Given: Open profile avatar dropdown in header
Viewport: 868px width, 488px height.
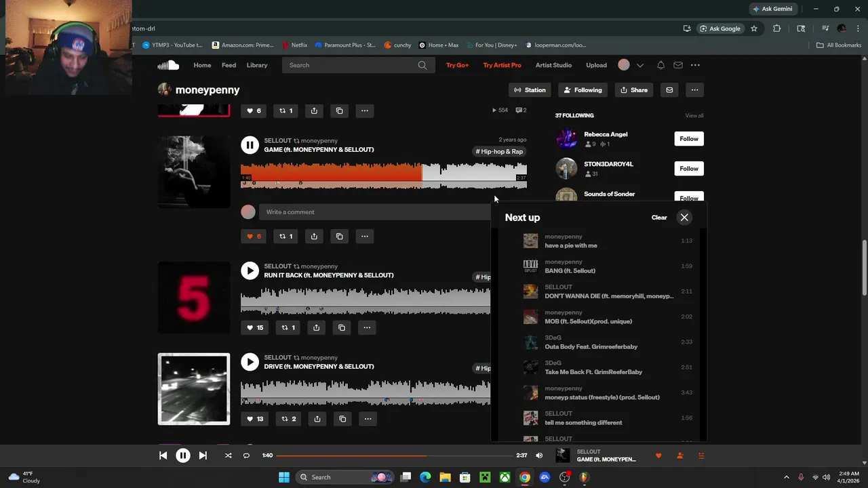Looking at the screenshot, I should (x=630, y=65).
